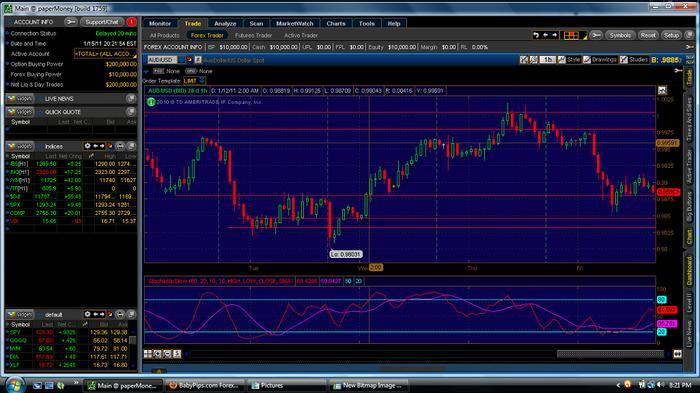The width and height of the screenshot is (700, 393).
Task: Click the AUD/USD symbol input field
Action: tap(162, 60)
